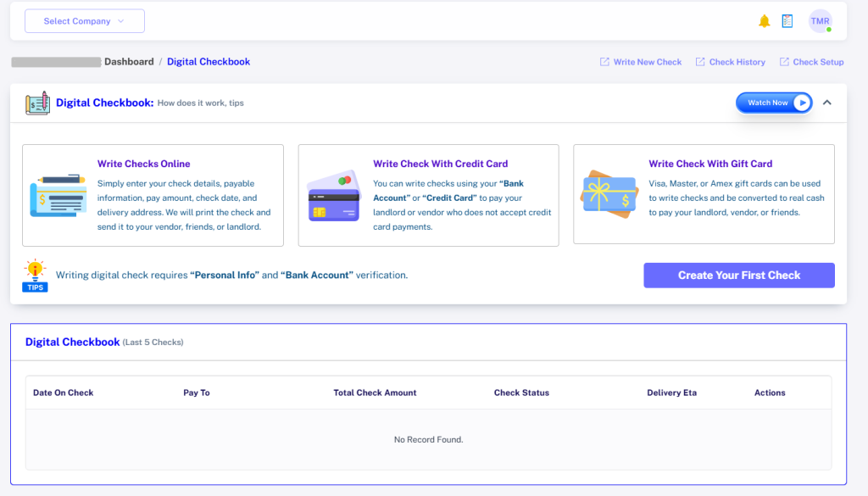This screenshot has height=496, width=868.
Task: Collapse the Digital Checkbook tips panel
Action: pyautogui.click(x=827, y=103)
